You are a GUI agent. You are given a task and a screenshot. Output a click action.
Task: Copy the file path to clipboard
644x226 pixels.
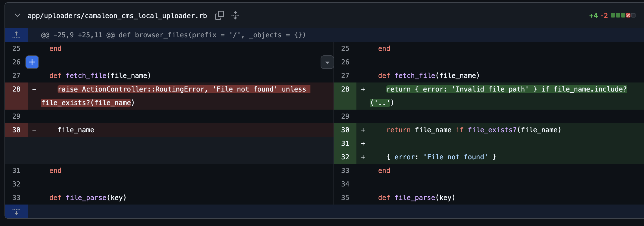pos(219,15)
